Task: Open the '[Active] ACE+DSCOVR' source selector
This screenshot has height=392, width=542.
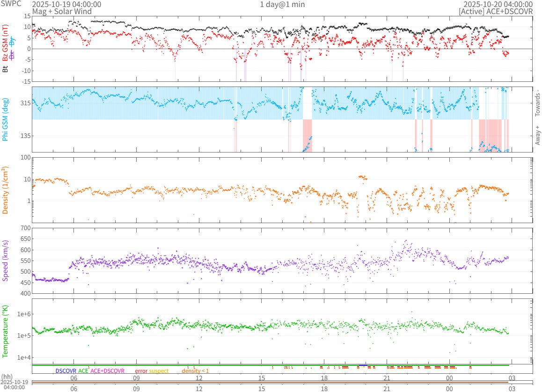Action: [496, 11]
